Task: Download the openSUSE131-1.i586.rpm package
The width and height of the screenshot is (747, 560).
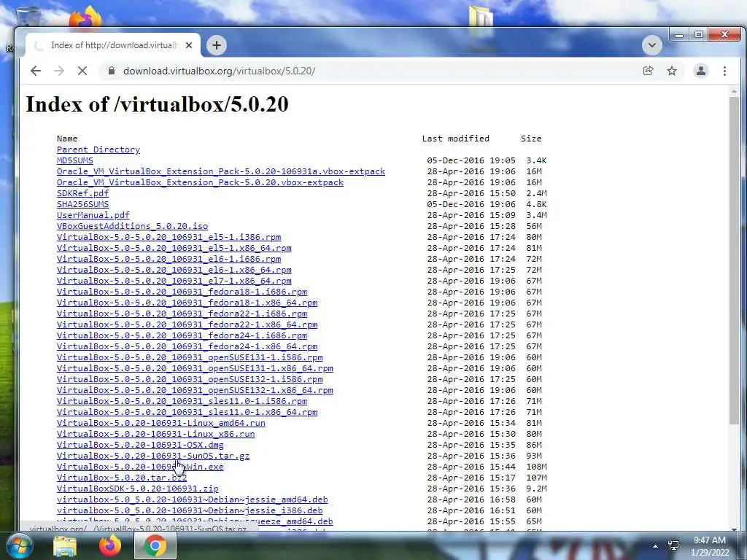Action: point(190,357)
